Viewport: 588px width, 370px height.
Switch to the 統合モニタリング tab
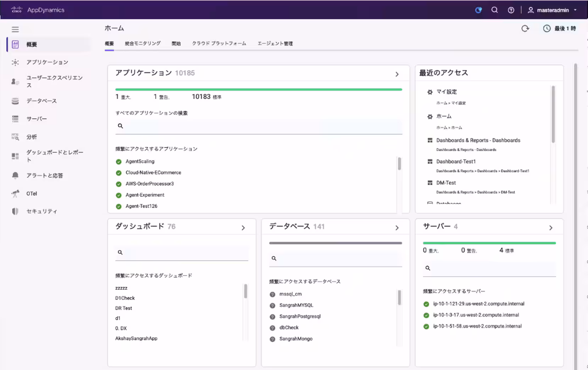point(143,44)
